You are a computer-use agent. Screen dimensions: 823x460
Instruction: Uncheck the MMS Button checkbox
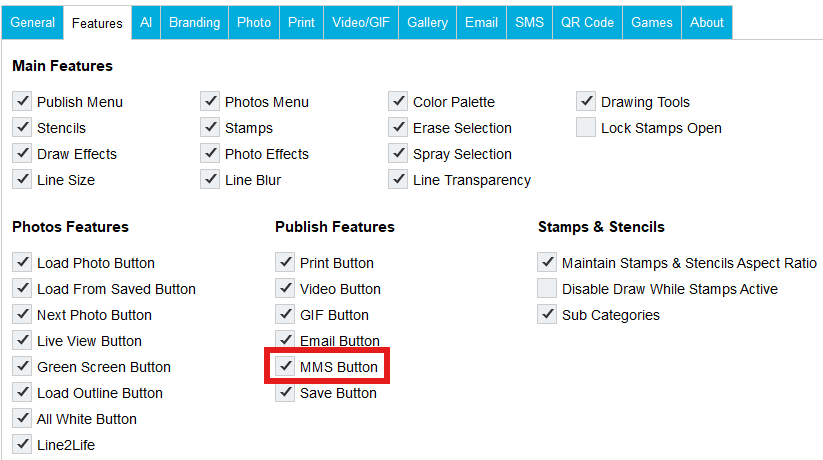(x=285, y=367)
